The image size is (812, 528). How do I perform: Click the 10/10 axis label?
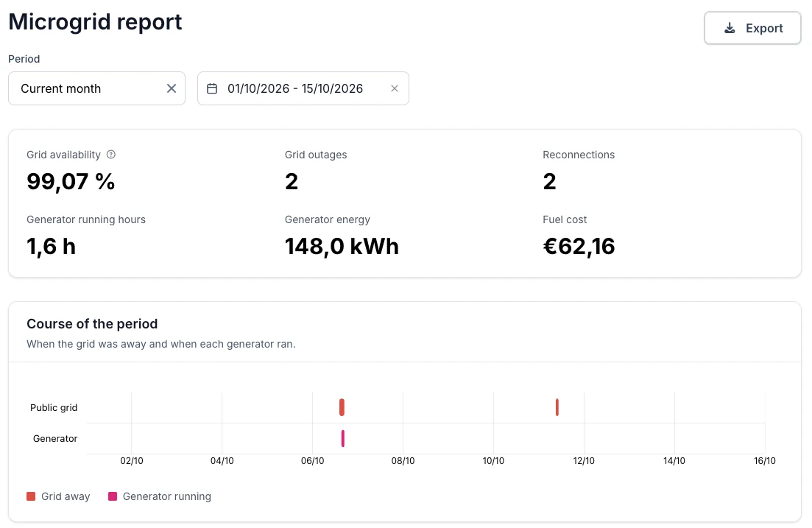(x=493, y=461)
